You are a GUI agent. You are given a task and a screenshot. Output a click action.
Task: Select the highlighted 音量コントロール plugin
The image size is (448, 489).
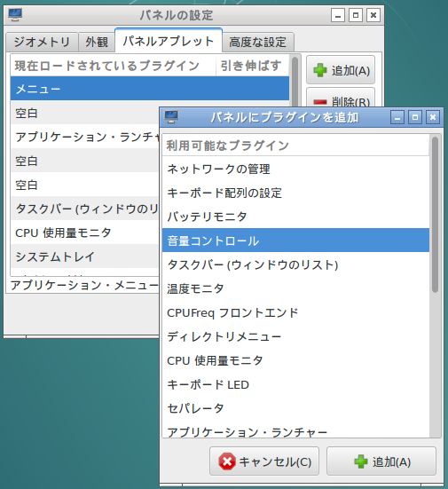click(x=295, y=241)
